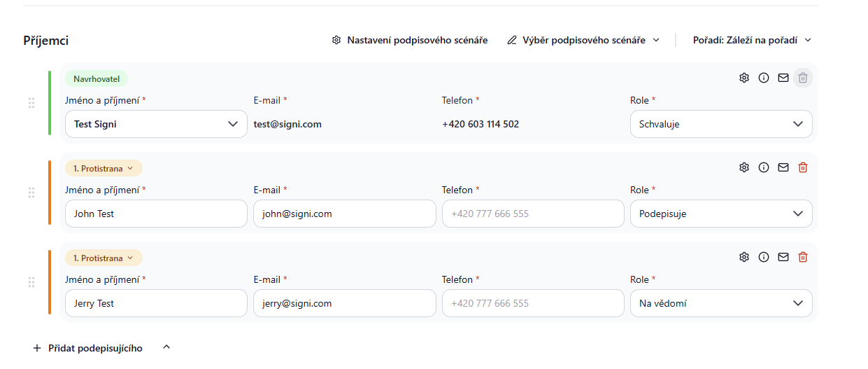The image size is (868, 369).
Task: Expand 1. Protistrana tag on John Test row
Action: coord(104,168)
